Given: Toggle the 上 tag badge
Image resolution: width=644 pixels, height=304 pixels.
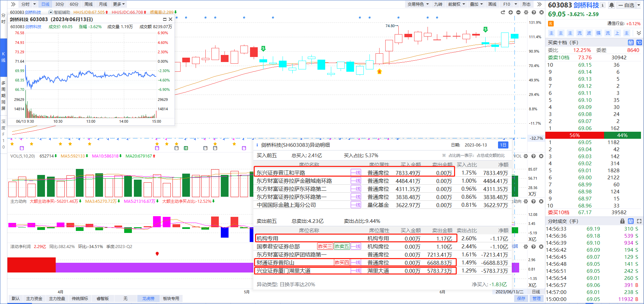Looking at the screenshot, I should [x=617, y=33].
